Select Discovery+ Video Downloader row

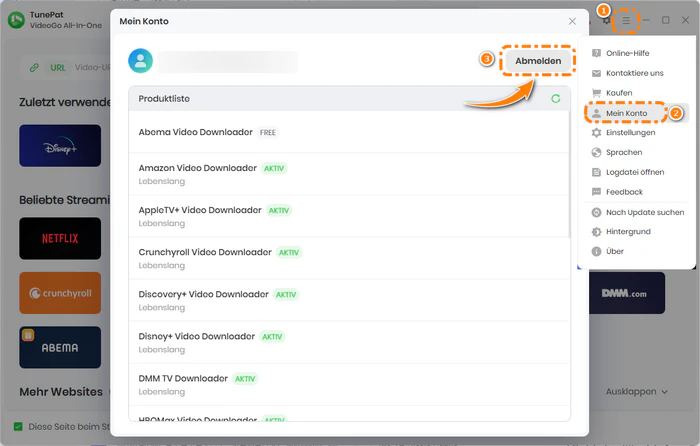tap(349, 300)
